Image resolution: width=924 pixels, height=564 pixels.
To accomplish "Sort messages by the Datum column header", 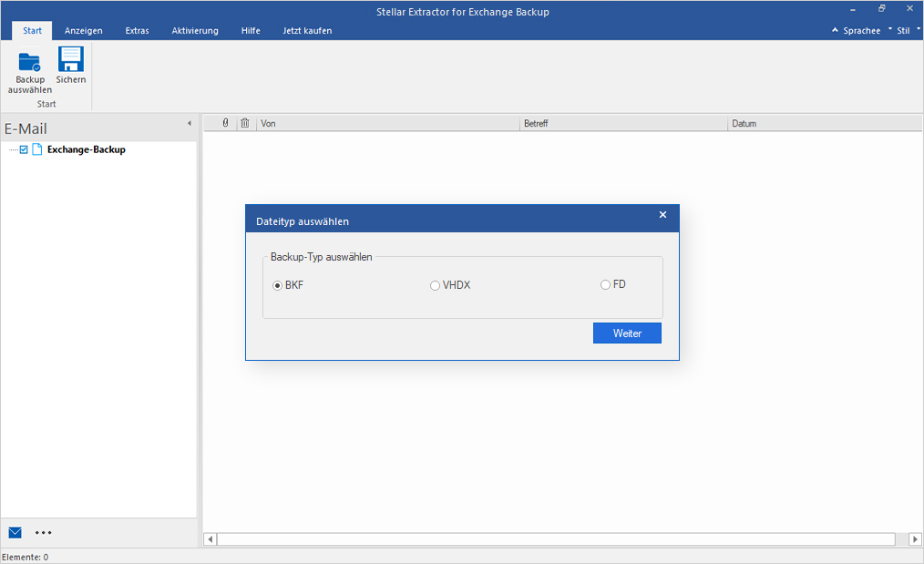I will (x=744, y=122).
